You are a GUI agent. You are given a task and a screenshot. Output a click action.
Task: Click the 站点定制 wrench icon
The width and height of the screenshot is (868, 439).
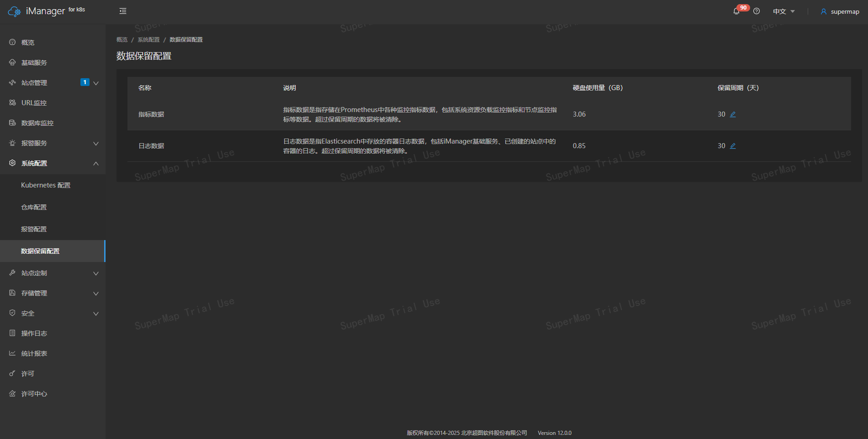(x=12, y=273)
